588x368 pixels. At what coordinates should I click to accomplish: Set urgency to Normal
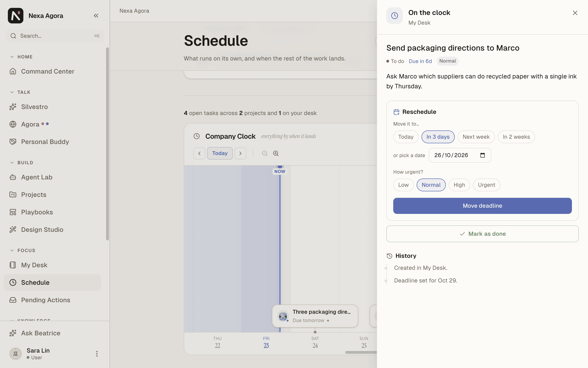431,185
